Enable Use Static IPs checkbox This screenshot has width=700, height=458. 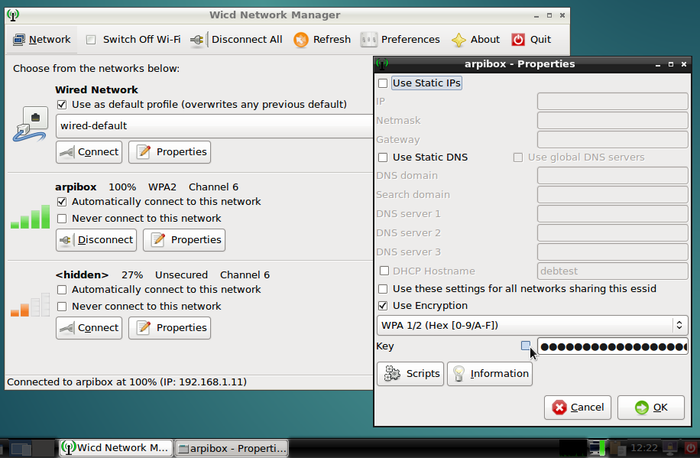click(383, 83)
